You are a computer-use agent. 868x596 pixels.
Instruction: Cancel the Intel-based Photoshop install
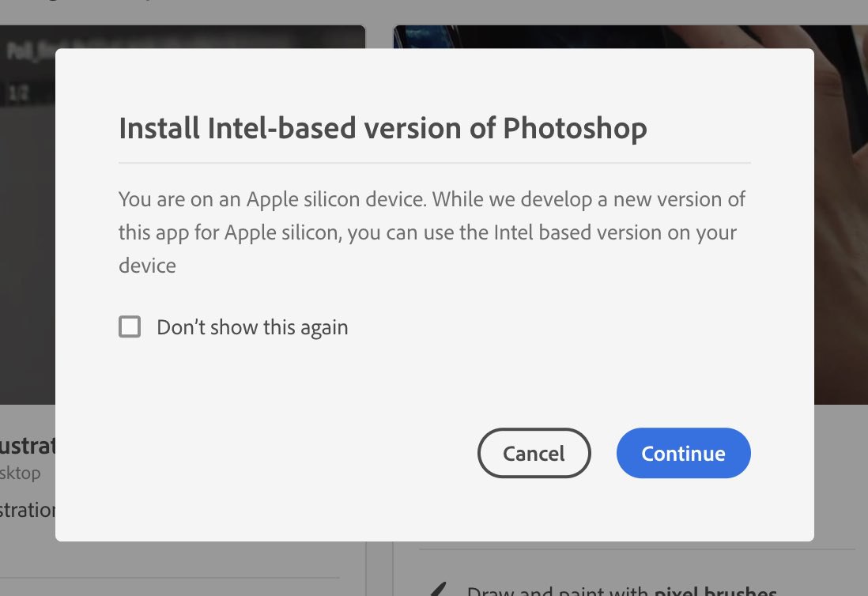coord(534,453)
